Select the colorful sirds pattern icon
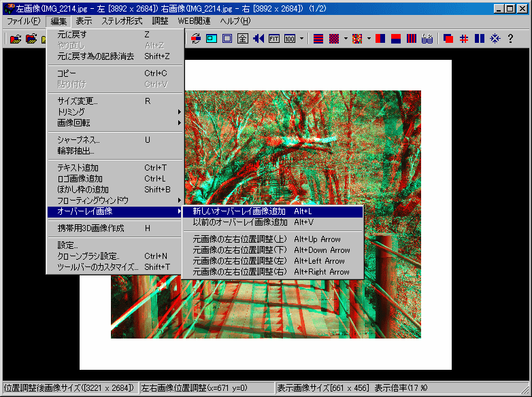The image size is (532, 397). click(x=357, y=39)
